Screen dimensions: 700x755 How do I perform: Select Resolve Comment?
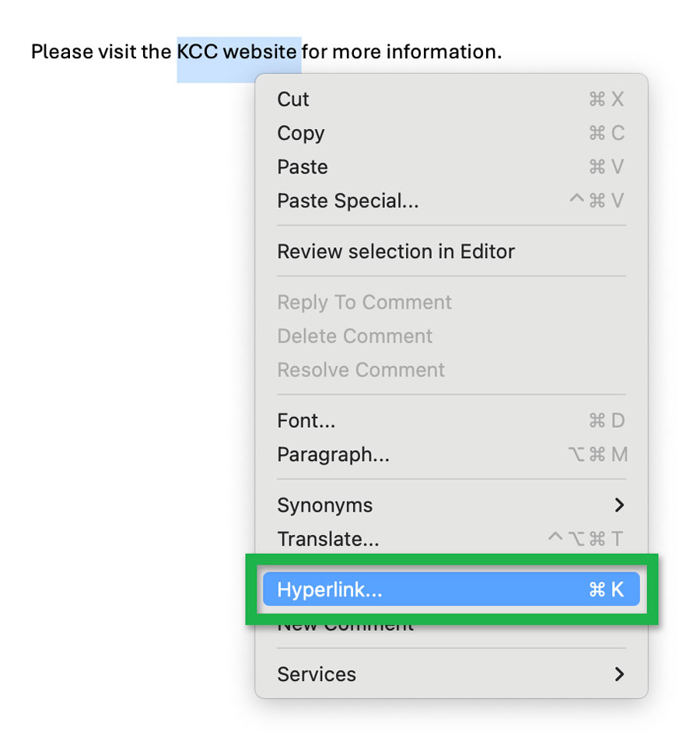(x=361, y=369)
